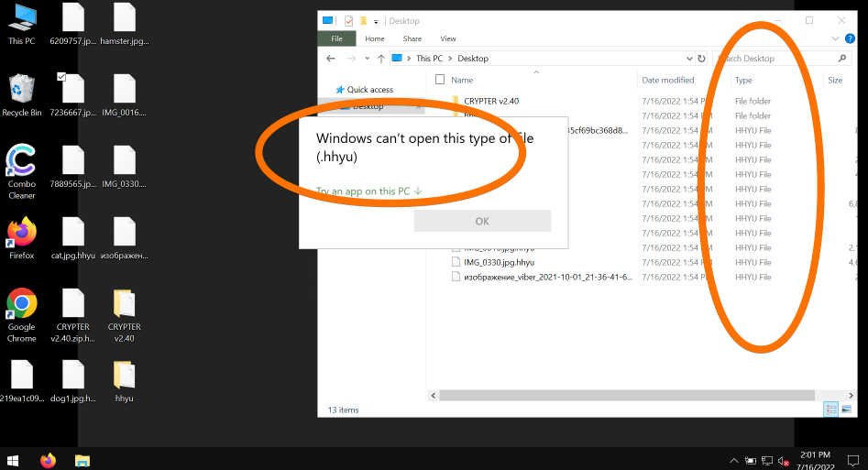Click the Up arrow in Explorer navigation
The height and width of the screenshot is (470, 868).
coord(381,59)
